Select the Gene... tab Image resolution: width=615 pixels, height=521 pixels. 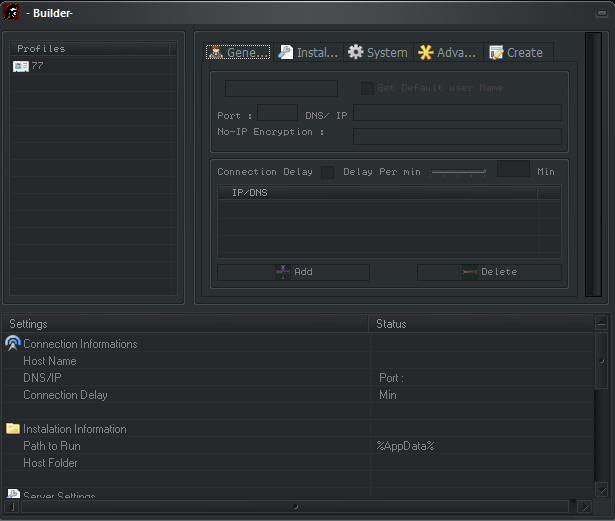pyautogui.click(x=238, y=52)
